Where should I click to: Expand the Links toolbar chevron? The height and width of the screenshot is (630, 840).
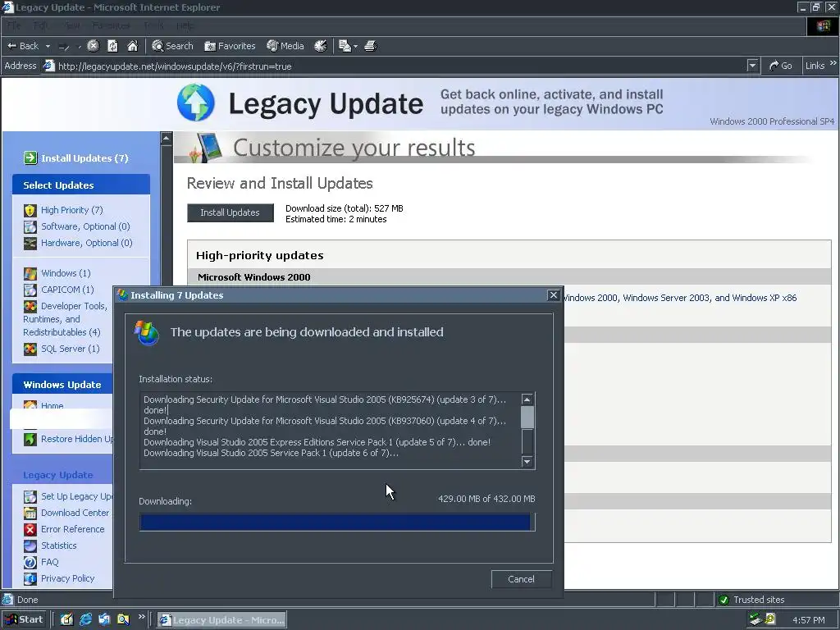(833, 63)
